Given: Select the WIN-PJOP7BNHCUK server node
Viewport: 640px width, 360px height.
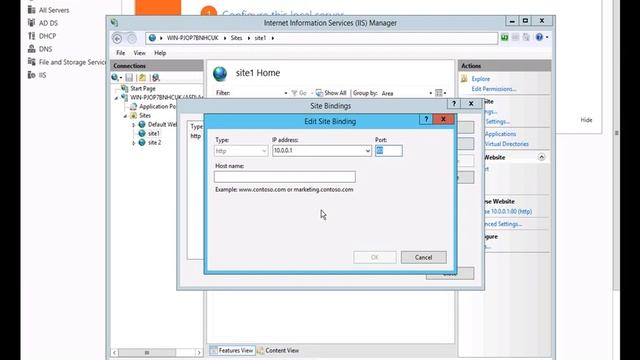Looking at the screenshot, I should (x=166, y=97).
